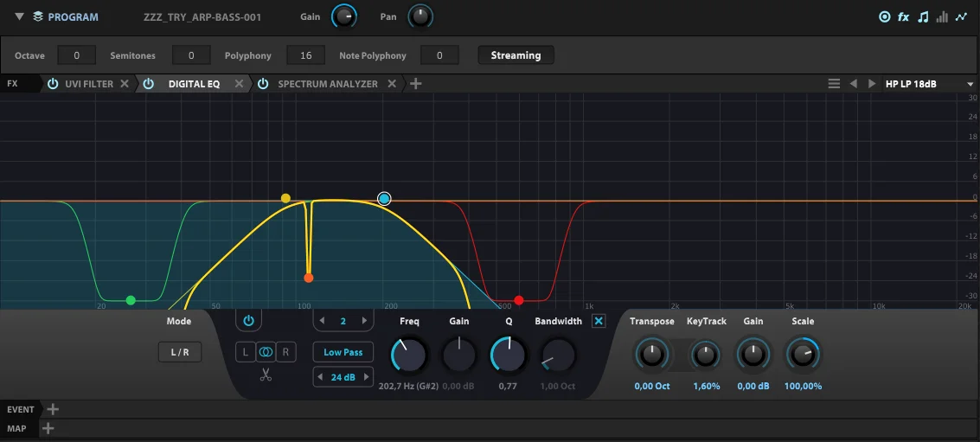980x442 pixels.
Task: Remove the SPECTRUM ANALYZER effect
Action: (392, 83)
